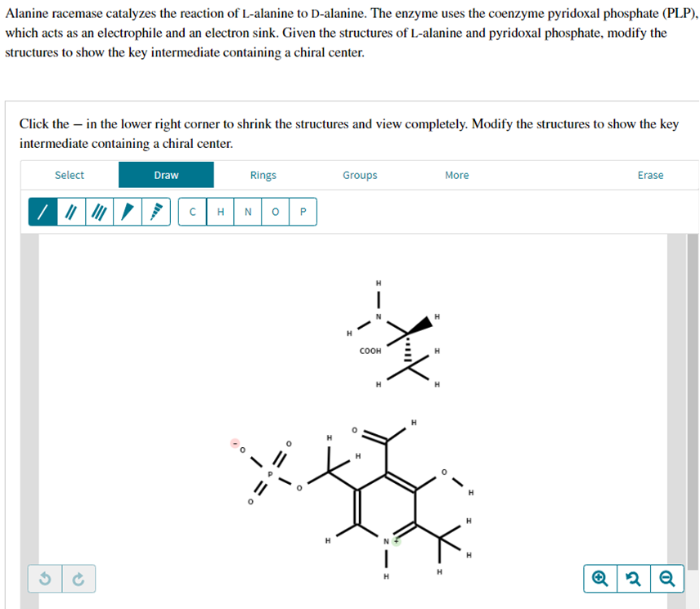Choose the hashed wedge bond tool

click(156, 212)
